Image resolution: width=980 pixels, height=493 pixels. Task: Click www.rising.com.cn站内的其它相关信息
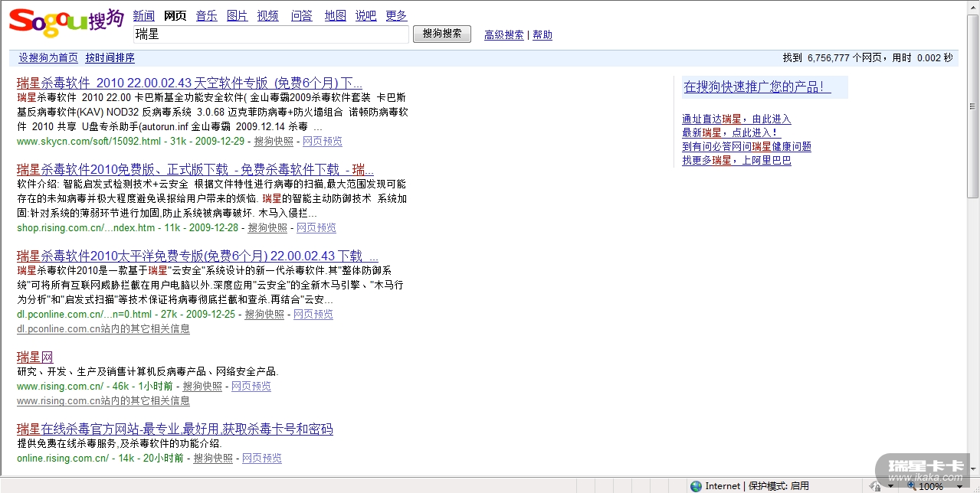(x=103, y=401)
